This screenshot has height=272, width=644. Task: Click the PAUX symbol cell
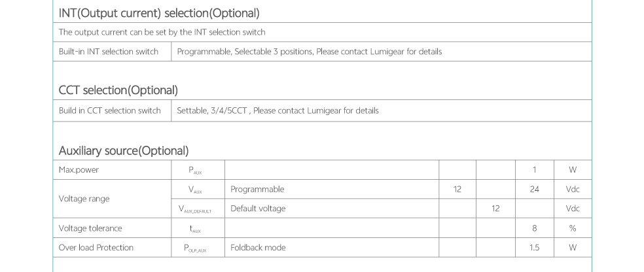pyautogui.click(x=195, y=170)
